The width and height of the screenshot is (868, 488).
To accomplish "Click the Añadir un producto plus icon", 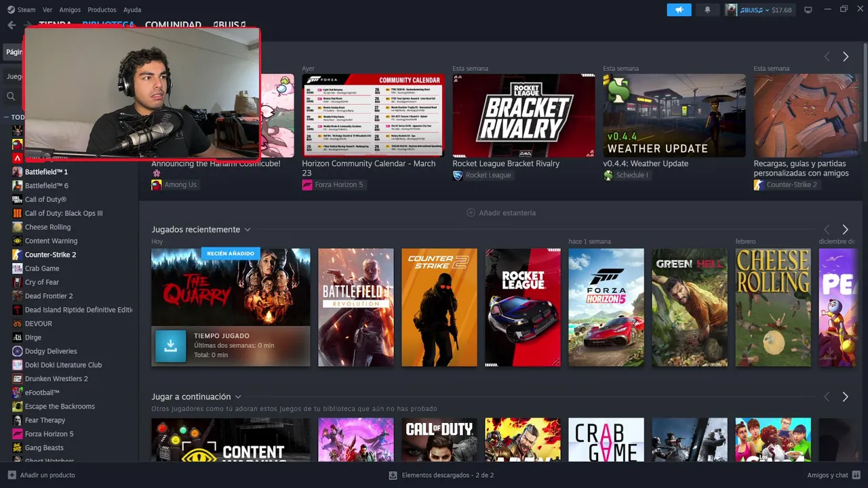I will (x=12, y=475).
